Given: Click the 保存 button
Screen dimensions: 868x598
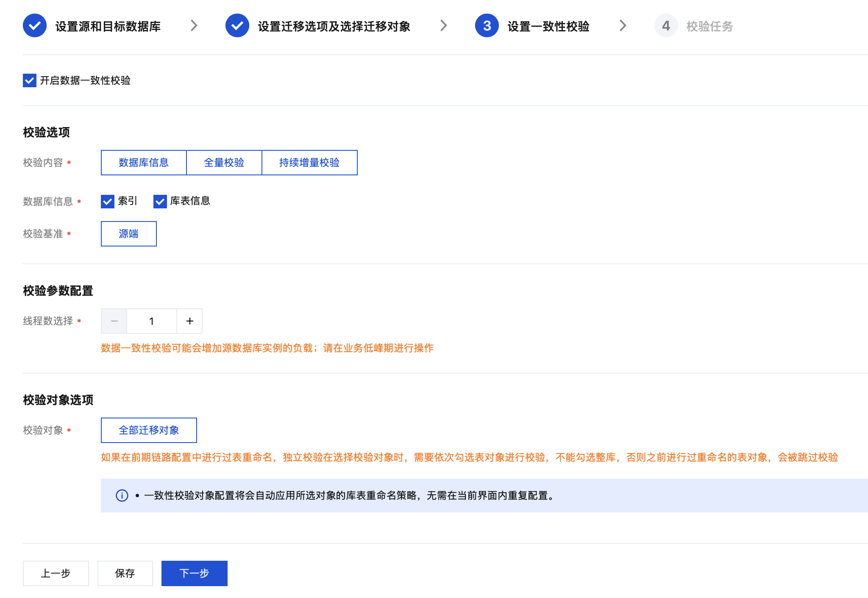Looking at the screenshot, I should pos(125,573).
